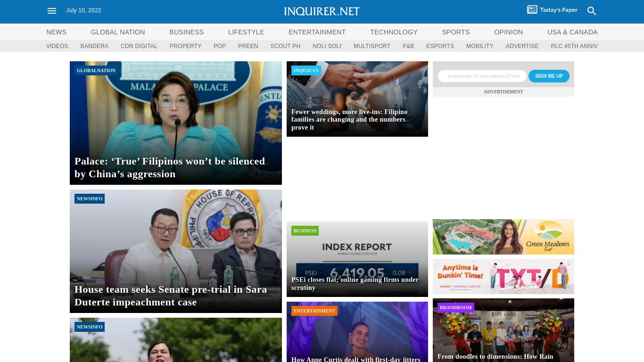
Task: Open Palace 'True' Filipinos headline
Action: [170, 167]
